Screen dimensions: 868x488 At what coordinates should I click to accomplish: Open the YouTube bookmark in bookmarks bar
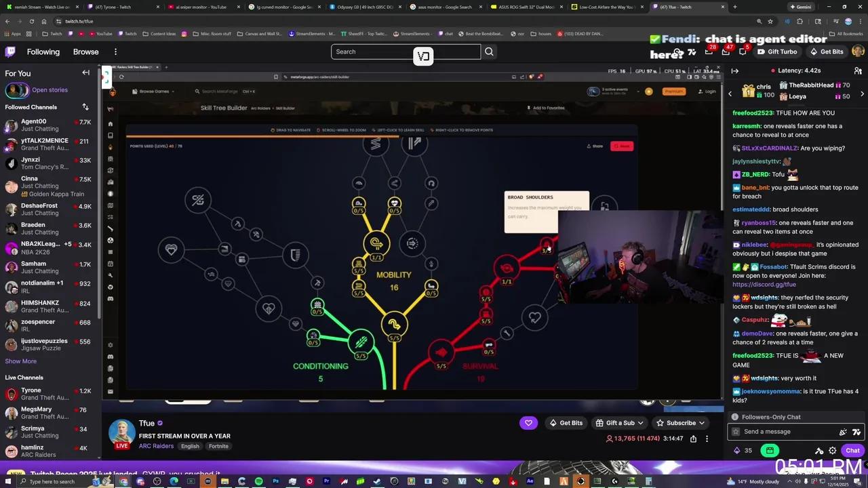click(x=100, y=33)
